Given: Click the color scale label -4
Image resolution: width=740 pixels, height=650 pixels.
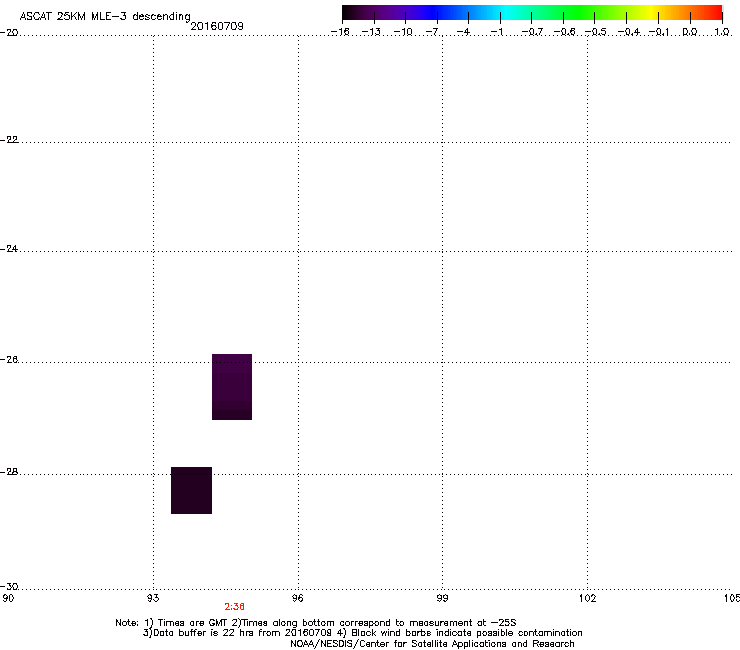Looking at the screenshot, I should pyautogui.click(x=463, y=32).
